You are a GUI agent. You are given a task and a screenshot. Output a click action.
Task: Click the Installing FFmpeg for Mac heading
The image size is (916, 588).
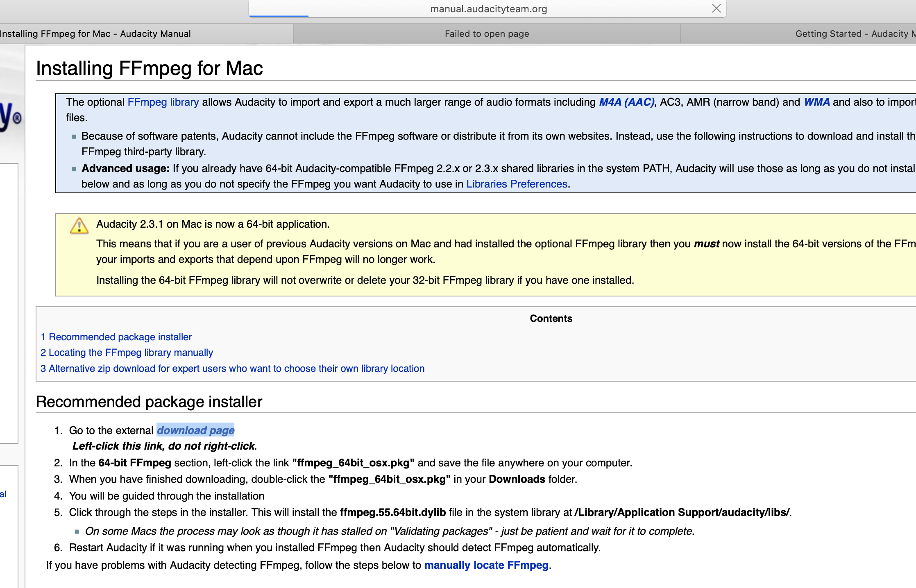(150, 68)
